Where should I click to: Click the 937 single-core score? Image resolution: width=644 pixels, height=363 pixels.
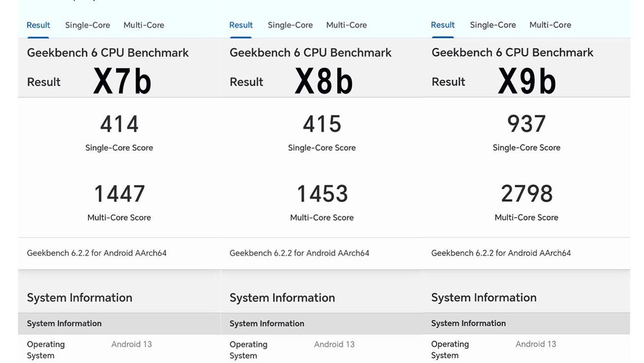pos(527,124)
